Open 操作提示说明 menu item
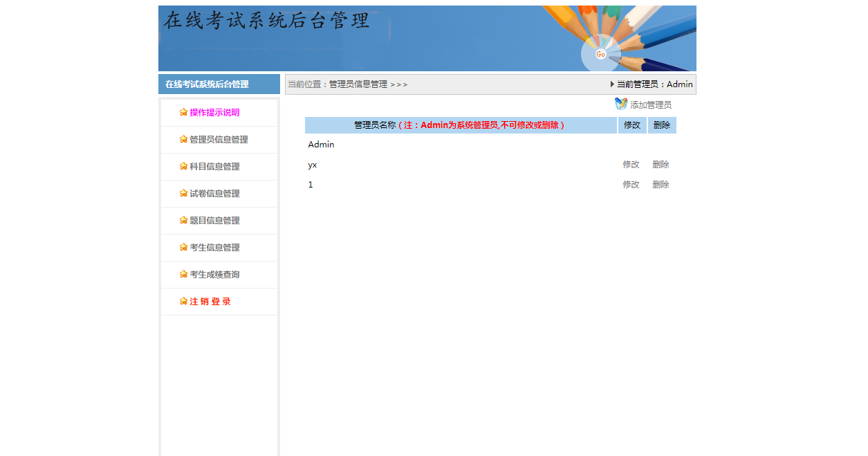 (214, 112)
